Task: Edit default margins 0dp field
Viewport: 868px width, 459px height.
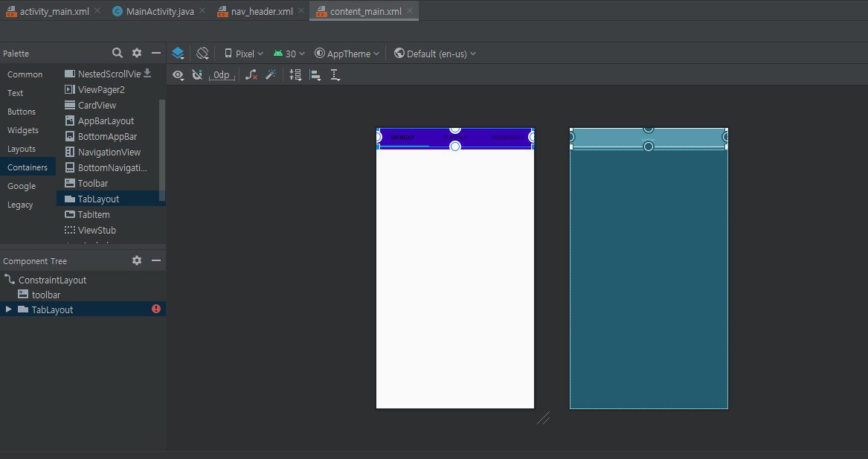Action: [222, 74]
